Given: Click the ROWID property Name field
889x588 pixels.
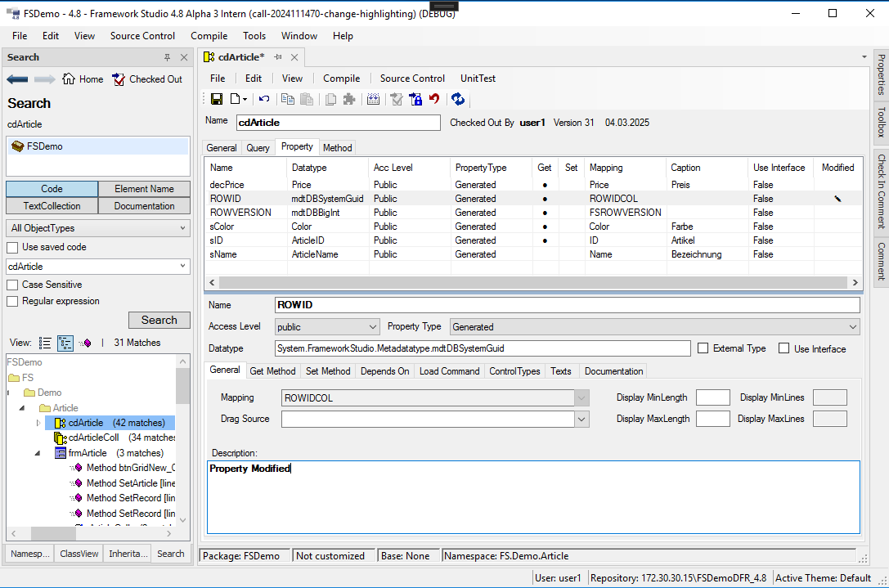Looking at the screenshot, I should (x=568, y=305).
